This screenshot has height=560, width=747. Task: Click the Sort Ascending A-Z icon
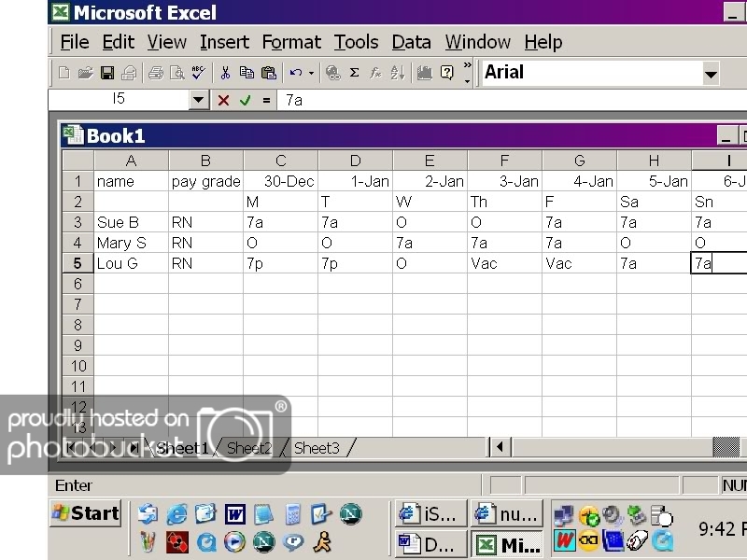(398, 73)
